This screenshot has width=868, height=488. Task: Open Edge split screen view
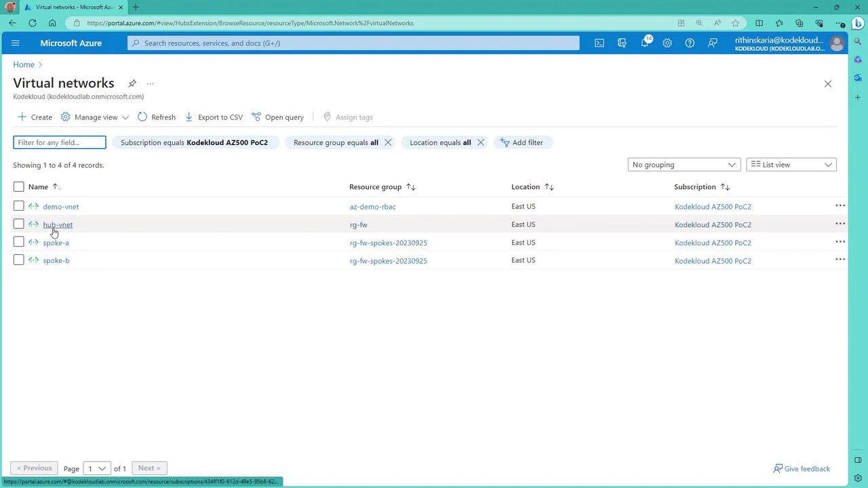tap(759, 23)
